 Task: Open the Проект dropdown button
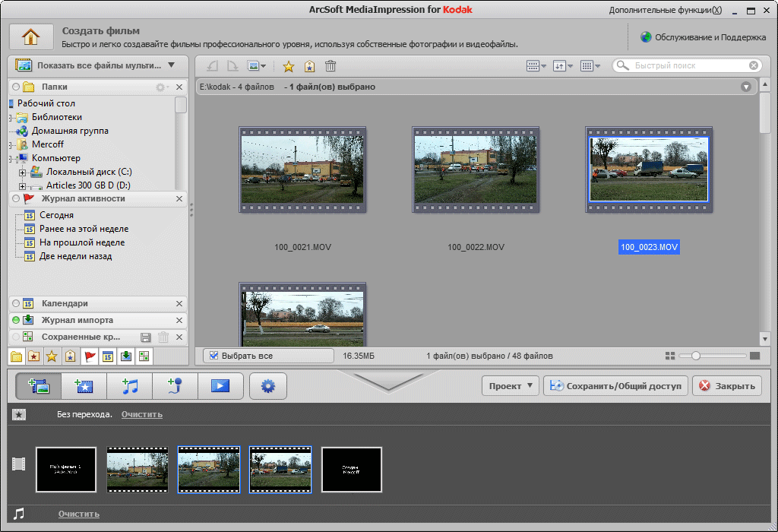511,385
